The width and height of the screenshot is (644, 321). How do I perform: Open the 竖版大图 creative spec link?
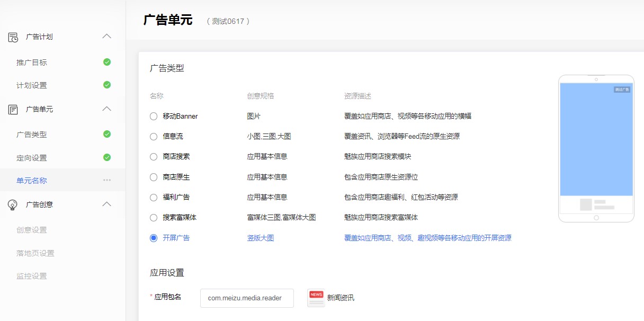tap(260, 238)
